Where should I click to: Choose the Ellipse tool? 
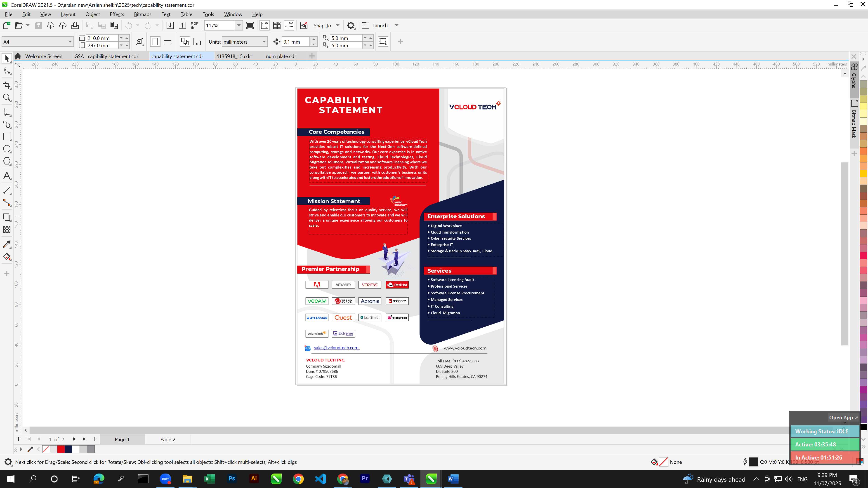tap(7, 149)
